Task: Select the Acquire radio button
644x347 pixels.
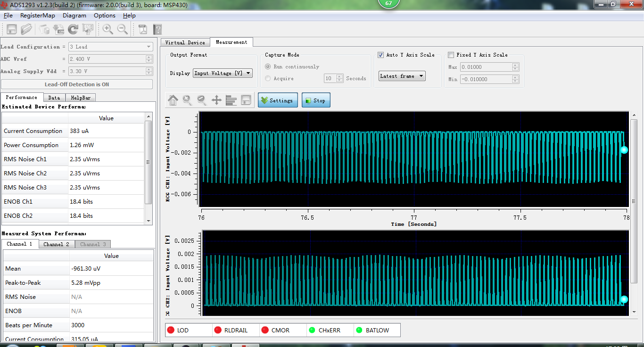Action: pyautogui.click(x=268, y=79)
